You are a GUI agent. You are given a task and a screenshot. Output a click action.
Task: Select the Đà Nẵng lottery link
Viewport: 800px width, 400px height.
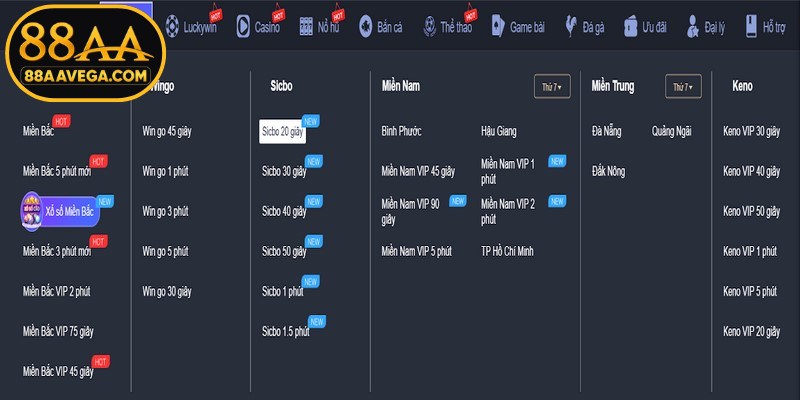pos(608,131)
